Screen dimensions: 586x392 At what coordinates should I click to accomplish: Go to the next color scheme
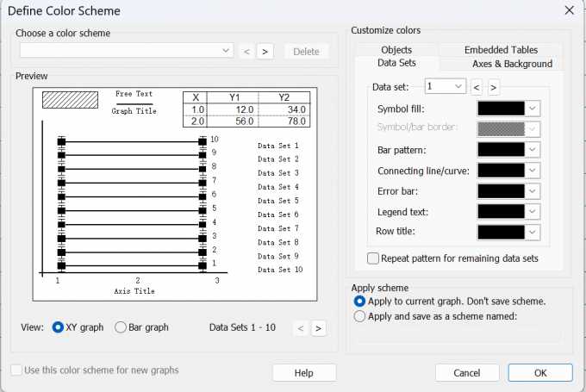(265, 52)
